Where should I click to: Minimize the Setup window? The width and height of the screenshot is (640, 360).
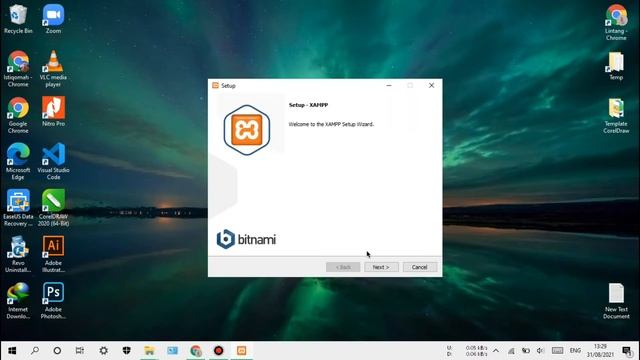coord(389,85)
